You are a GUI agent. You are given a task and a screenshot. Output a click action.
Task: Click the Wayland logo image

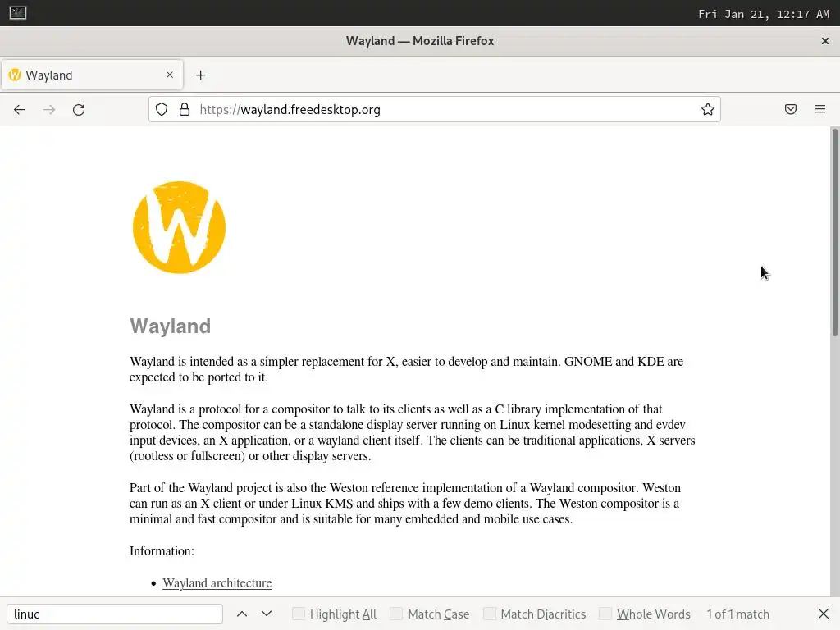pyautogui.click(x=179, y=228)
